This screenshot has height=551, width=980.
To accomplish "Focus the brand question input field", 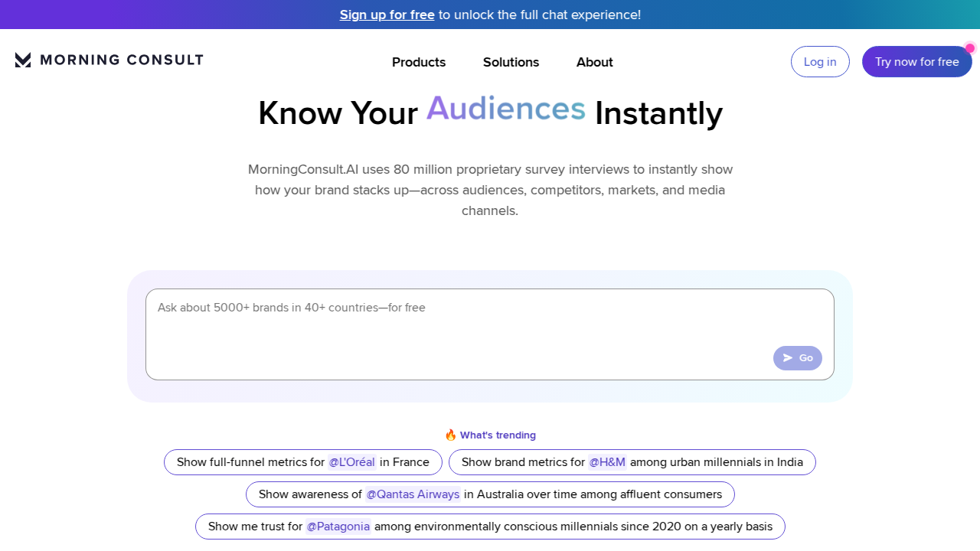I will [490, 334].
